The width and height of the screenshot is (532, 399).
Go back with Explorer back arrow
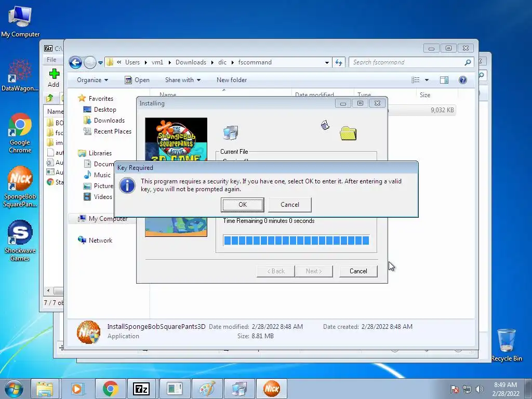[75, 62]
